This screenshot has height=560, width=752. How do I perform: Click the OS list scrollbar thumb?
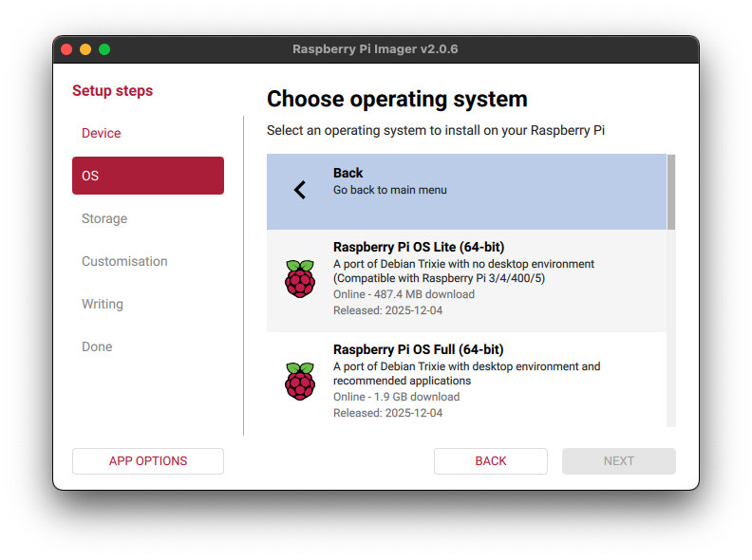671,192
